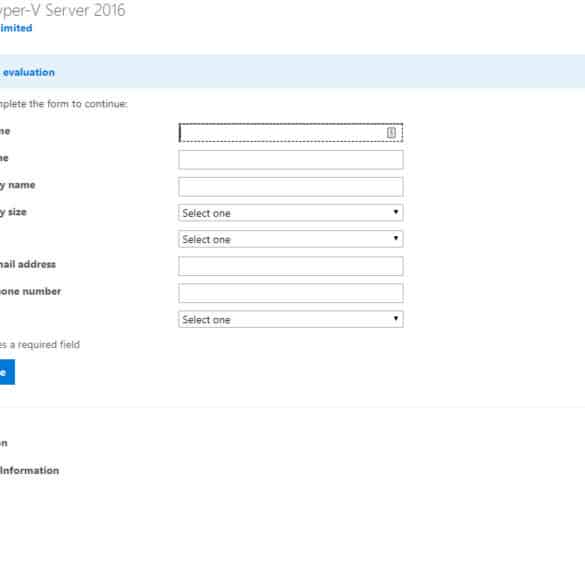The height and width of the screenshot is (585, 585).
Task: Click the company name input field
Action: pos(291,187)
